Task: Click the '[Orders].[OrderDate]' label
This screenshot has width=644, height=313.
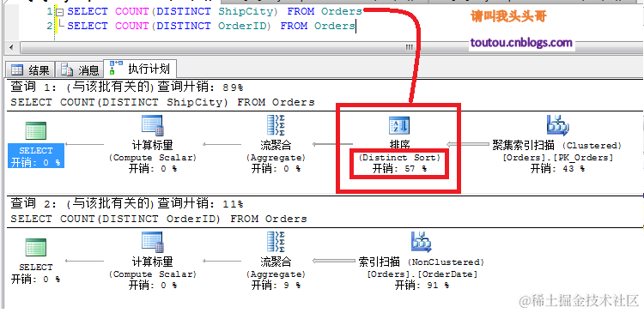Action: [422, 274]
